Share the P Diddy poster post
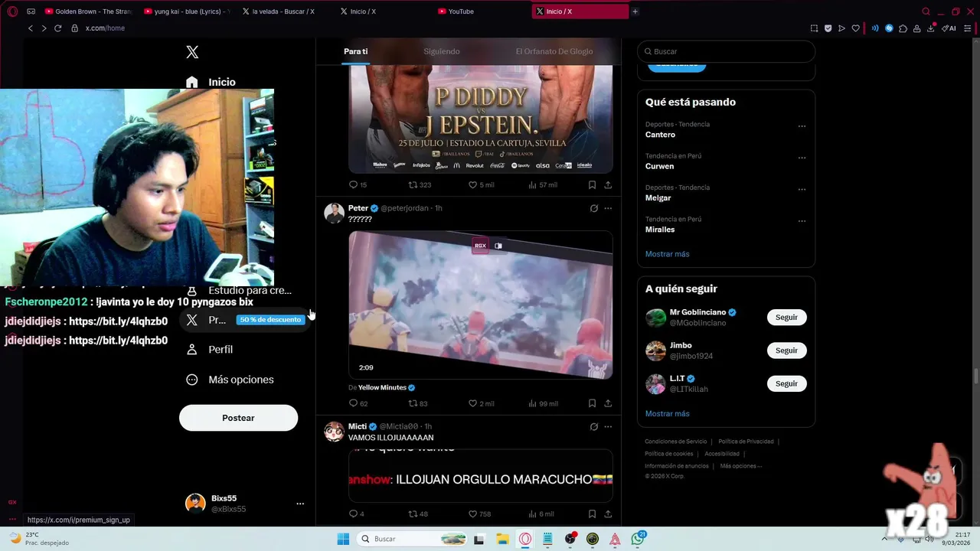 tap(608, 185)
